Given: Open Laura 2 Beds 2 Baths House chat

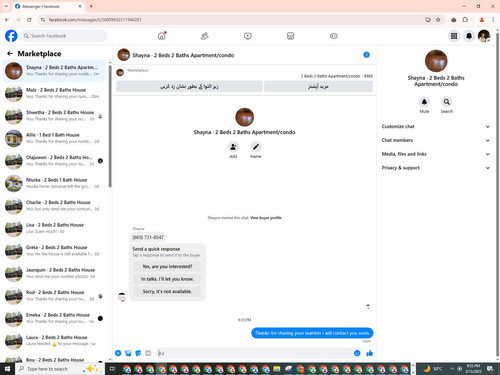Looking at the screenshot, I should pyautogui.click(x=54, y=340).
